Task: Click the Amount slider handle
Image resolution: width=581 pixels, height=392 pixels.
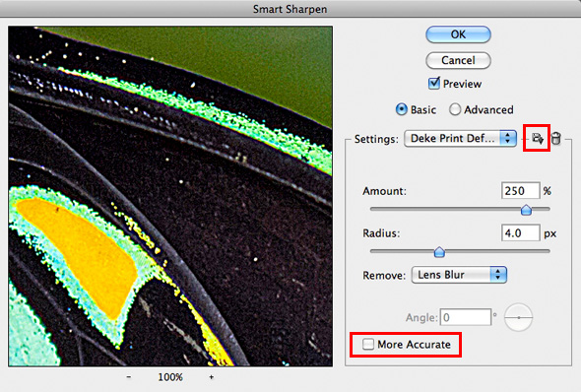Action: (x=526, y=210)
